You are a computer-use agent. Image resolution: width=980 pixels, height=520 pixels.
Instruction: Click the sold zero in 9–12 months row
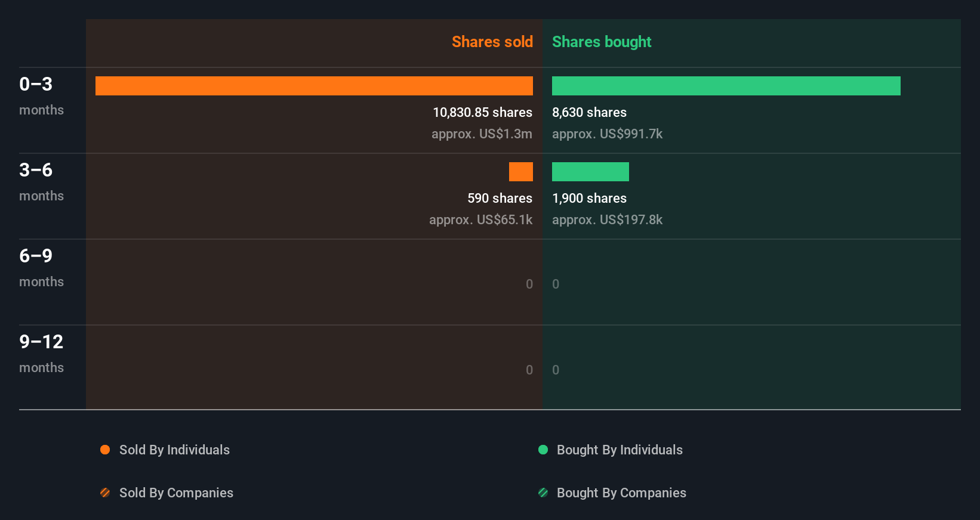pyautogui.click(x=529, y=370)
